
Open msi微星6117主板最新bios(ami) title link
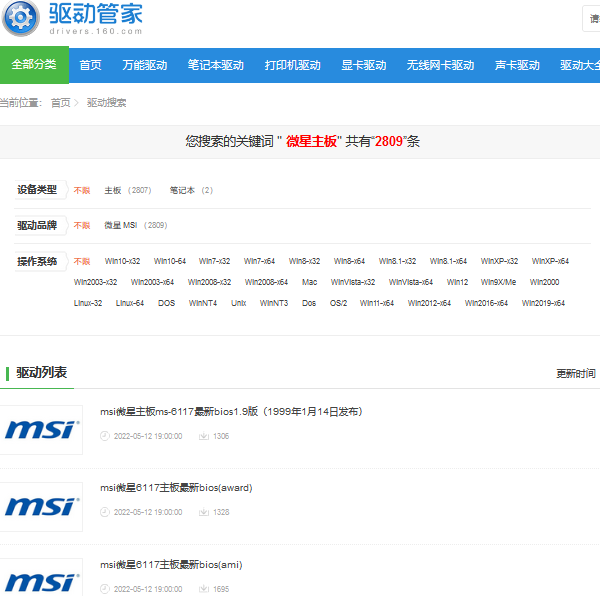[x=171, y=565]
